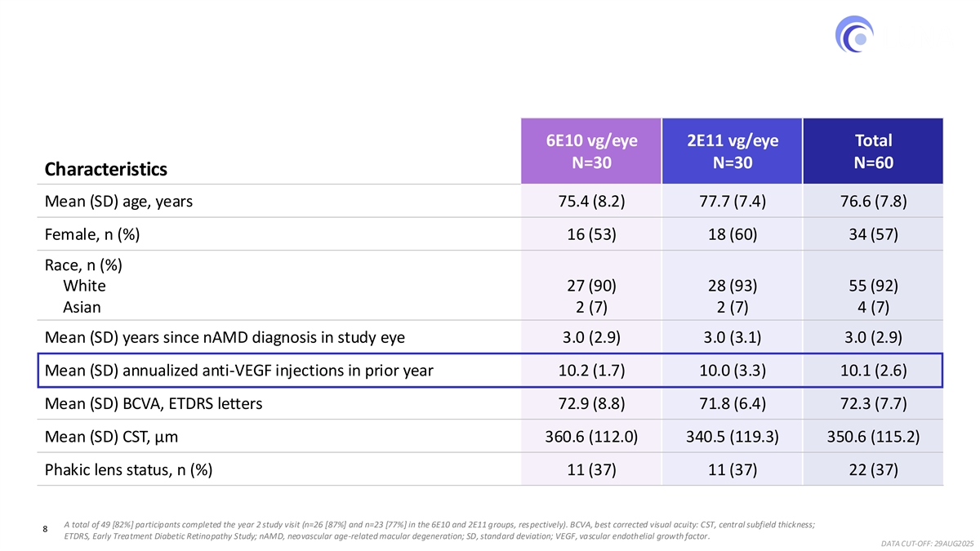Click the Total N=60 column header

pos(873,151)
